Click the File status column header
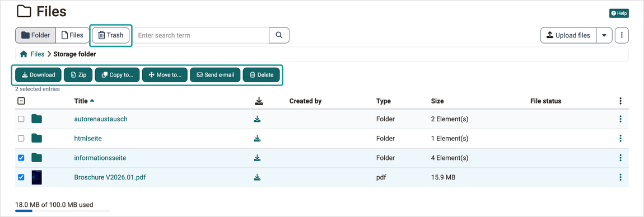Viewport: 644px width, 217px height. [x=545, y=101]
